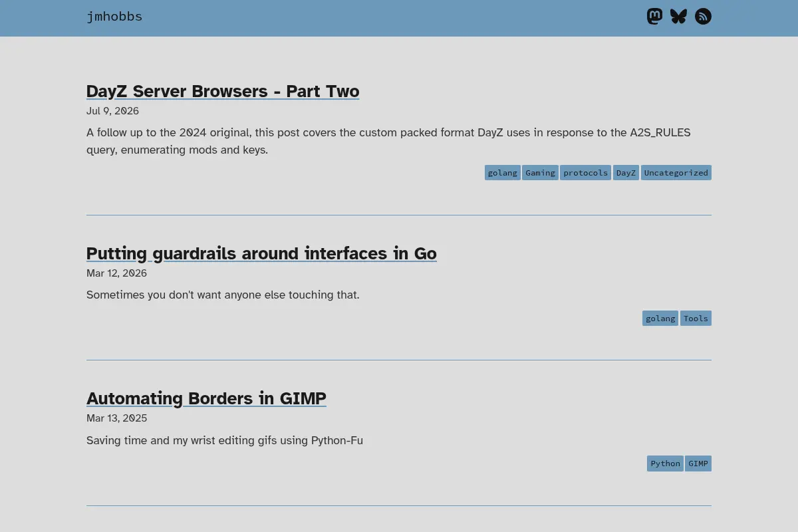Open the Automating Borders in GIMP post
Image resolution: width=798 pixels, height=532 pixels.
(x=206, y=398)
